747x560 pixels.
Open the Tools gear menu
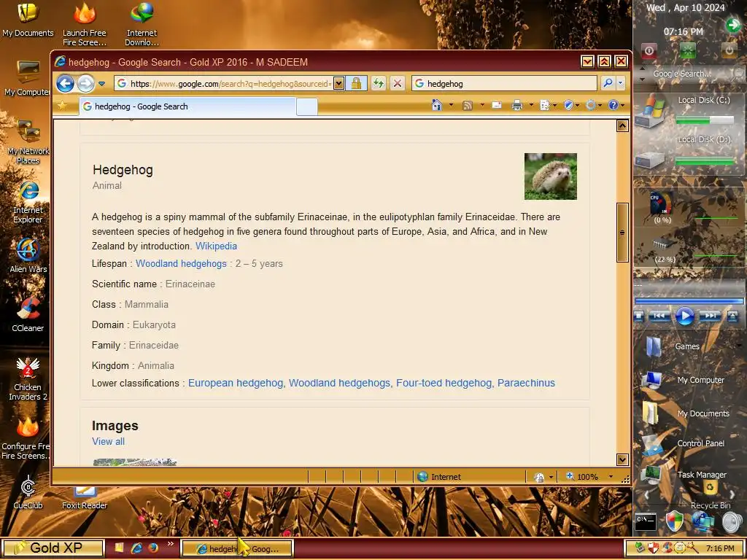pos(591,105)
